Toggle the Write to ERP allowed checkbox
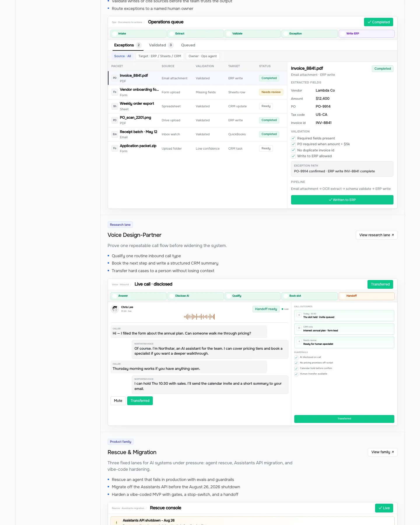Image resolution: width=420 pixels, height=525 pixels. point(293,156)
